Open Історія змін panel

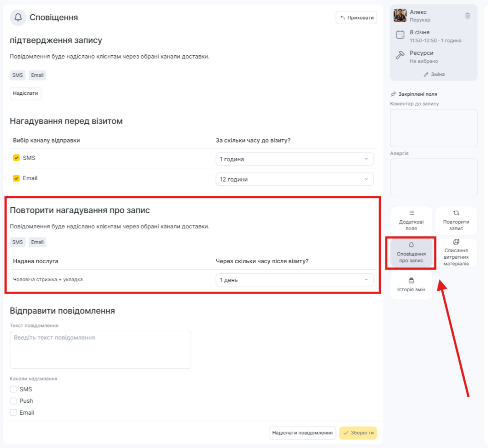point(411,285)
